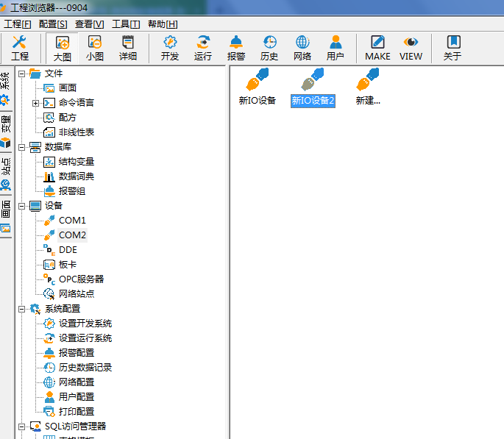Select the SQL访问管理器 root node

click(x=68, y=426)
